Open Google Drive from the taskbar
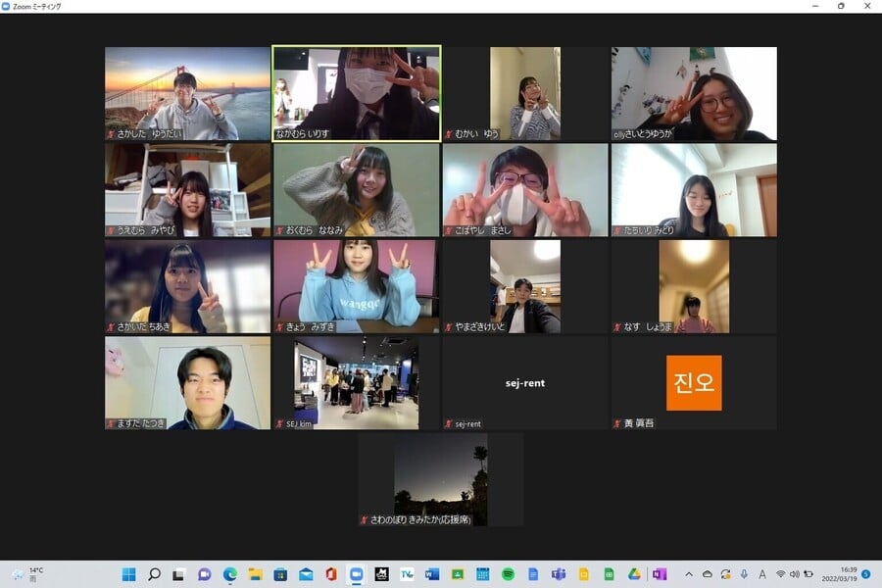882x588 pixels. point(634,574)
